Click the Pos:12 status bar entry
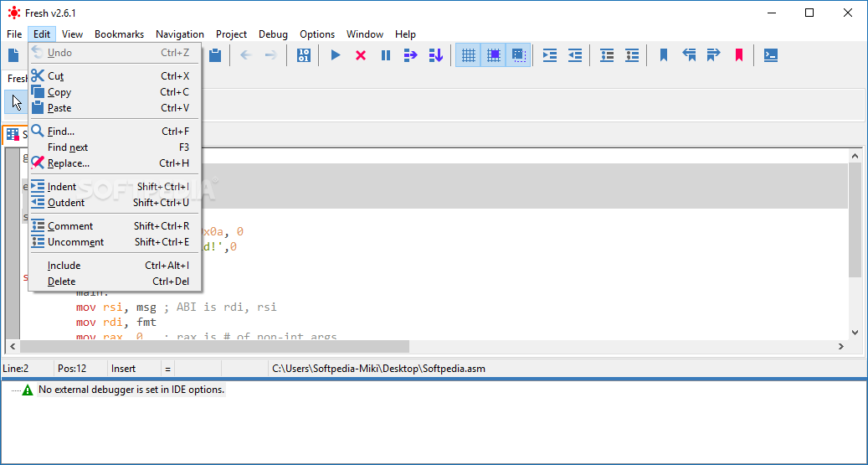 point(72,369)
